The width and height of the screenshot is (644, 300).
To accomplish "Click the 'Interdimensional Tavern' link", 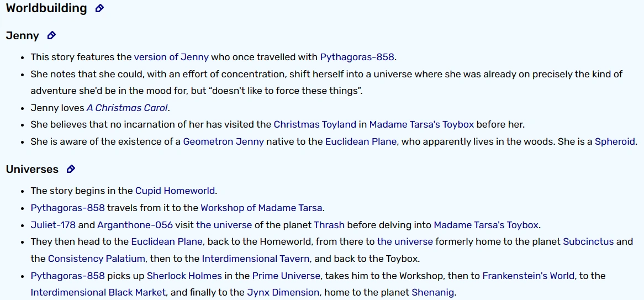I will pos(256,259).
